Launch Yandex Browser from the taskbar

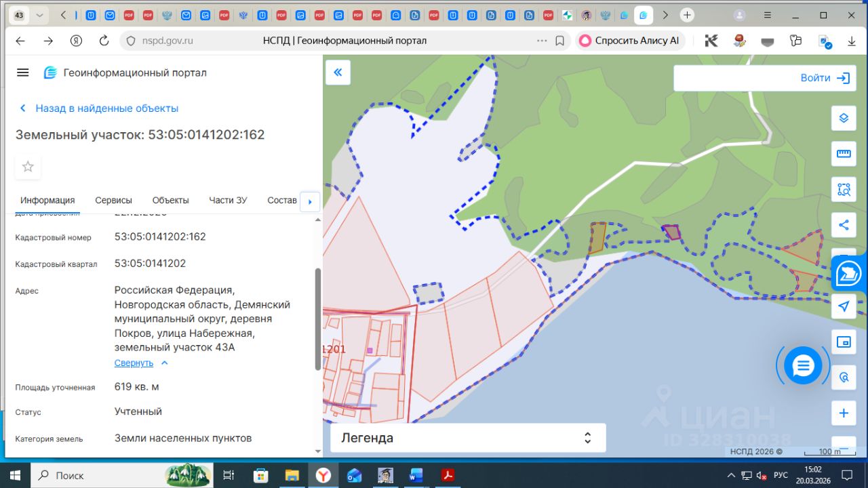pyautogui.click(x=323, y=475)
